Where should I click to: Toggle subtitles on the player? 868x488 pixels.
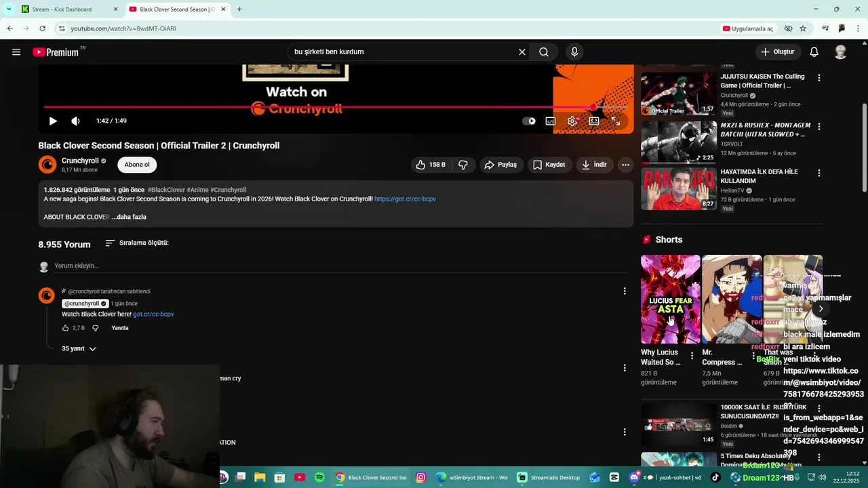(x=551, y=121)
